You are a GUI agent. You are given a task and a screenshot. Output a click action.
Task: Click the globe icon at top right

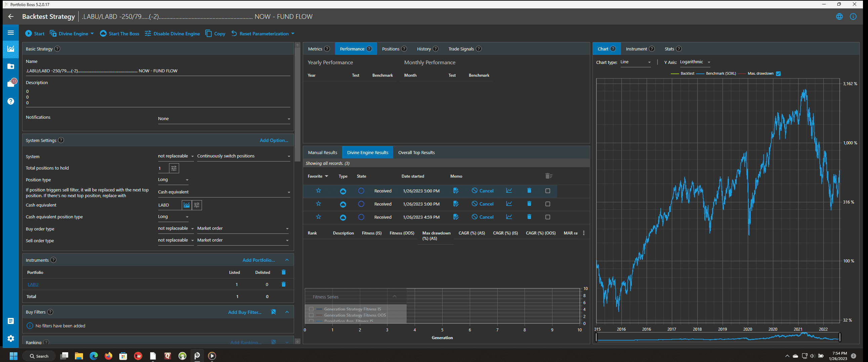click(x=839, y=16)
